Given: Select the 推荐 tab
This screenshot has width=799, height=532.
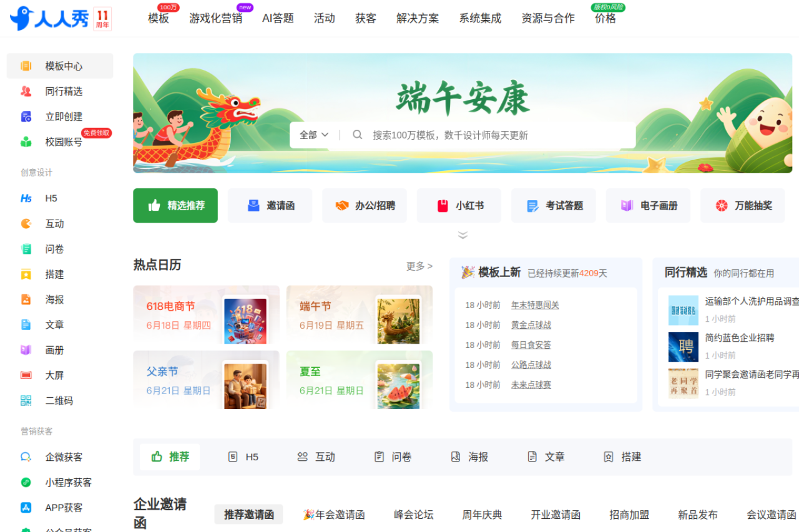Looking at the screenshot, I should click(x=170, y=457).
